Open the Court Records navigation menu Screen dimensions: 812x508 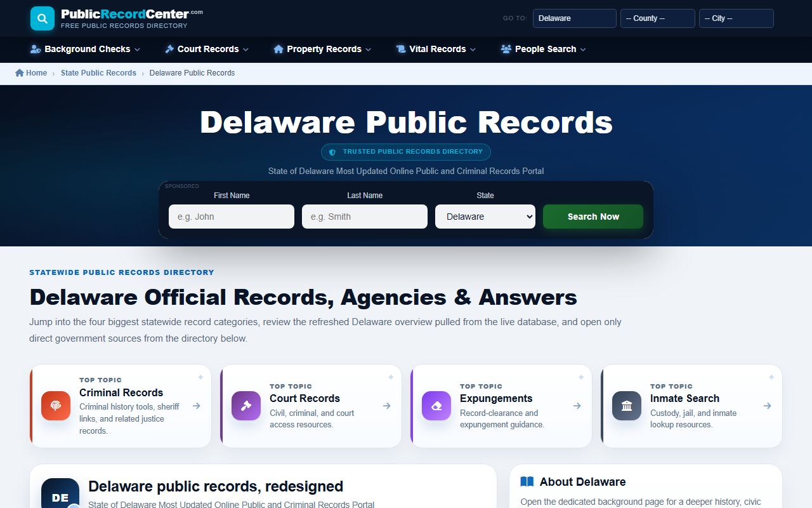(x=207, y=49)
